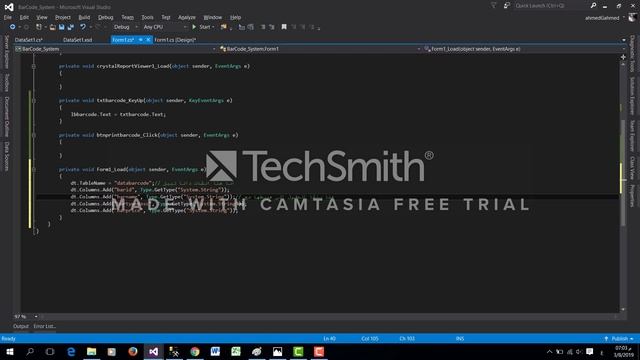Open the Any CPU platform dropdown
640x360 pixels.
click(165, 27)
